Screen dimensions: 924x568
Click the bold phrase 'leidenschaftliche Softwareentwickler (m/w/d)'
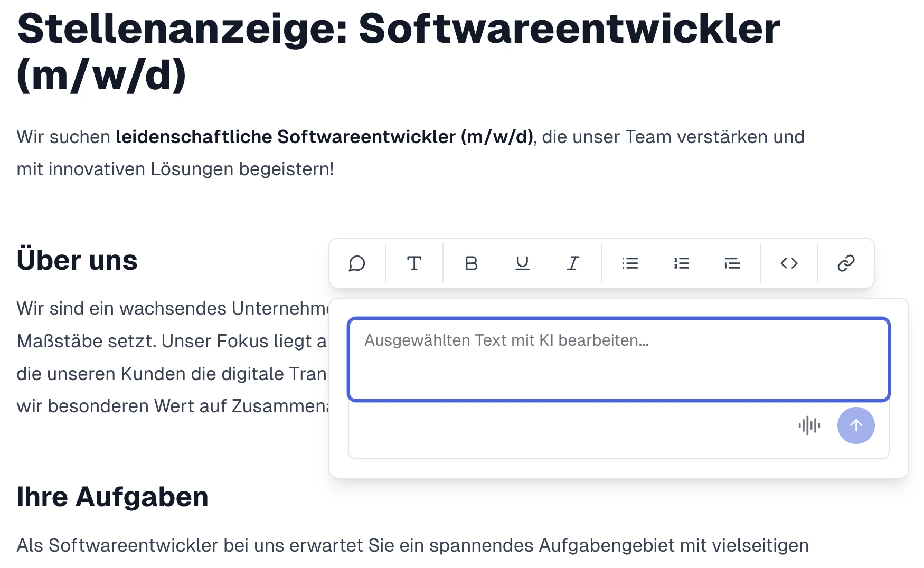324,137
